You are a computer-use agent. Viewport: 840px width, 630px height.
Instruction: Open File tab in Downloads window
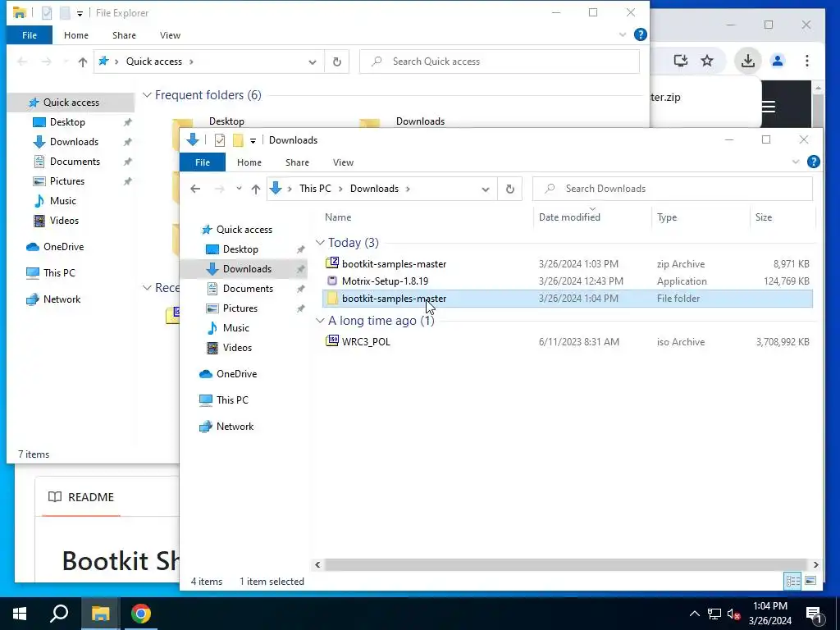pyautogui.click(x=203, y=162)
